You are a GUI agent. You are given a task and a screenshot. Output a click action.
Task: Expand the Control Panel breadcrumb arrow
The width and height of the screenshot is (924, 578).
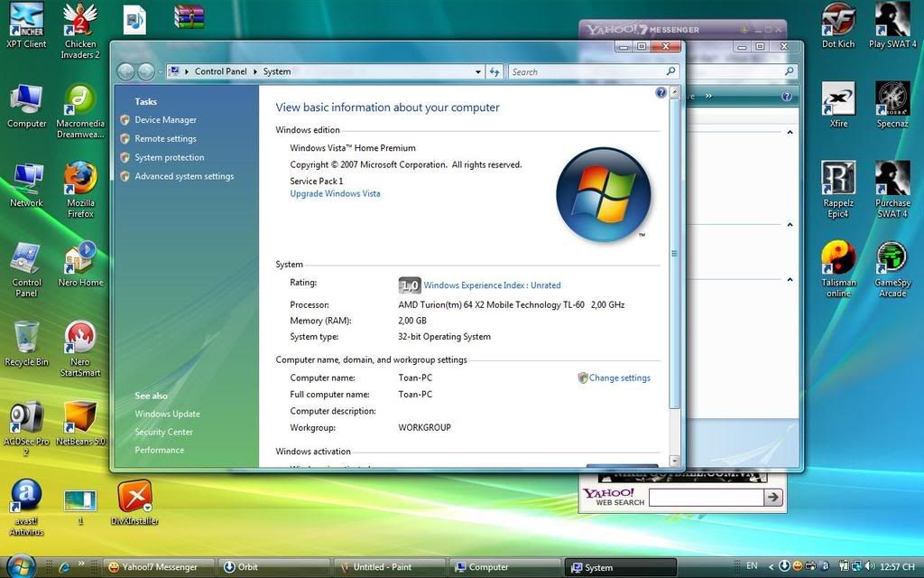coord(255,71)
